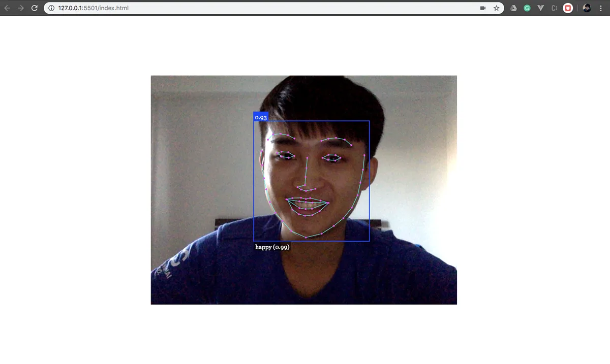The image size is (610, 364).
Task: View site information for 127.0.0.1
Action: [x=52, y=8]
